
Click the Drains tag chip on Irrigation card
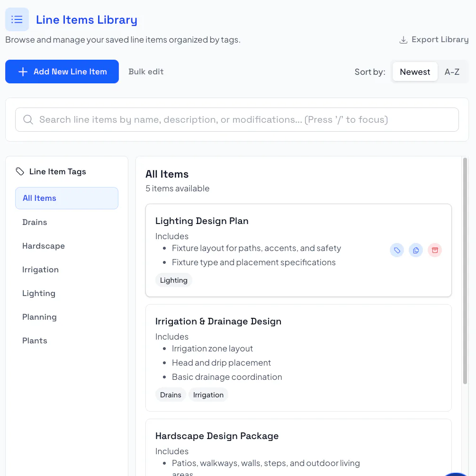171,395
